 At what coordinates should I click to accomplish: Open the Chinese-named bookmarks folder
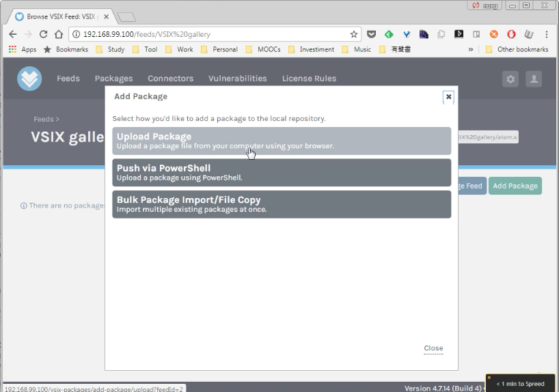click(395, 49)
